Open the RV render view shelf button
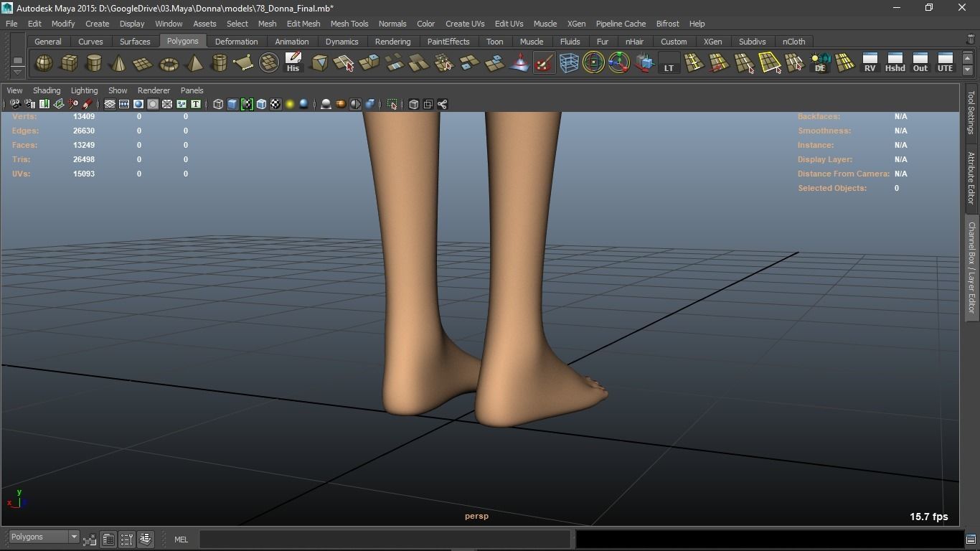 (x=870, y=63)
